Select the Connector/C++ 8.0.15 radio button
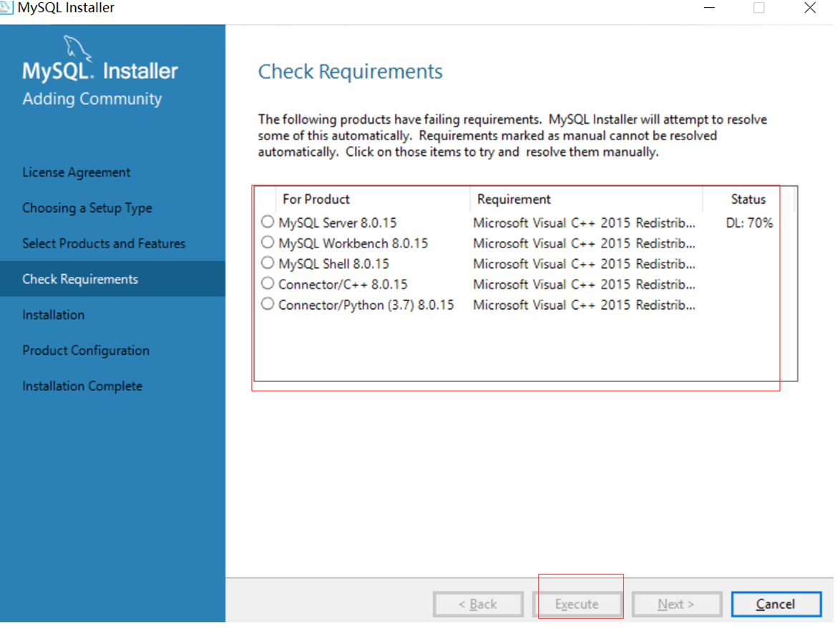This screenshot has width=840, height=628. (x=268, y=283)
